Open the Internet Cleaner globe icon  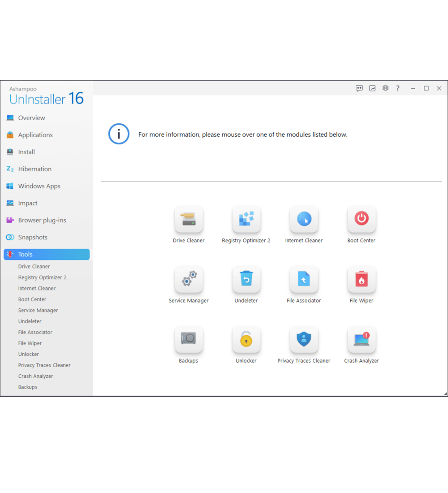pos(304,220)
